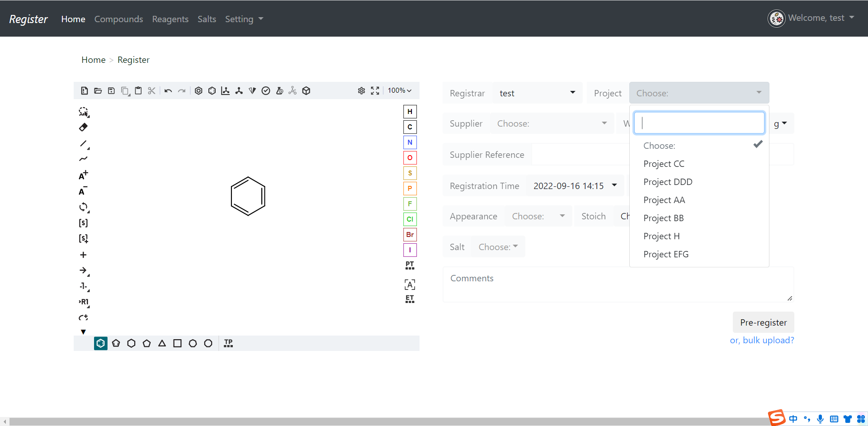This screenshot has height=426, width=868.
Task: Expand the Supplier Choose dropdown
Action: click(552, 123)
